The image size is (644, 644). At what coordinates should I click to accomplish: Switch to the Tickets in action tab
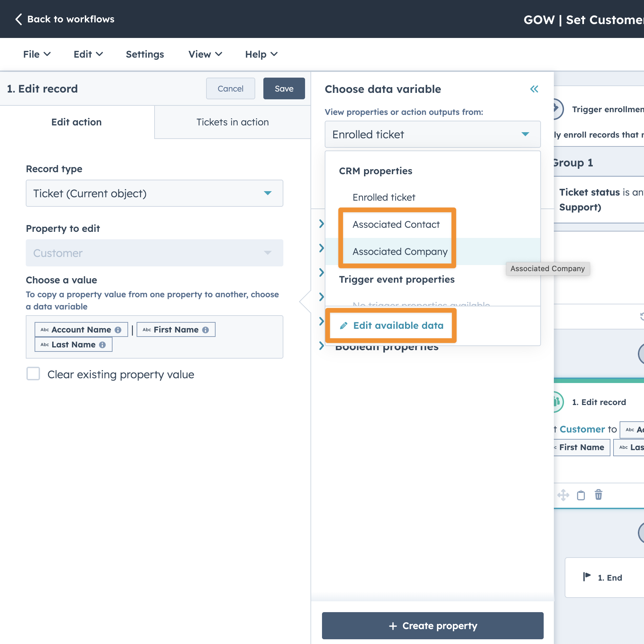[233, 122]
